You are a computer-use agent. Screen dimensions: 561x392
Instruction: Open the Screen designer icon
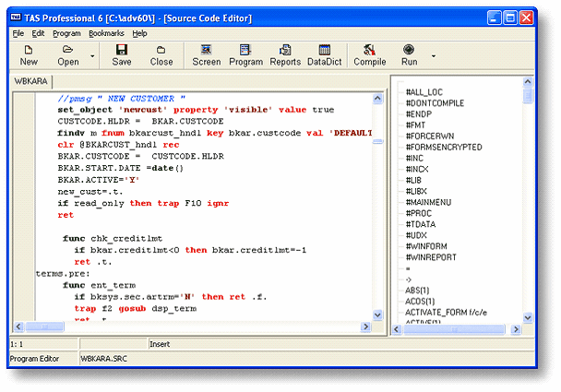click(206, 50)
